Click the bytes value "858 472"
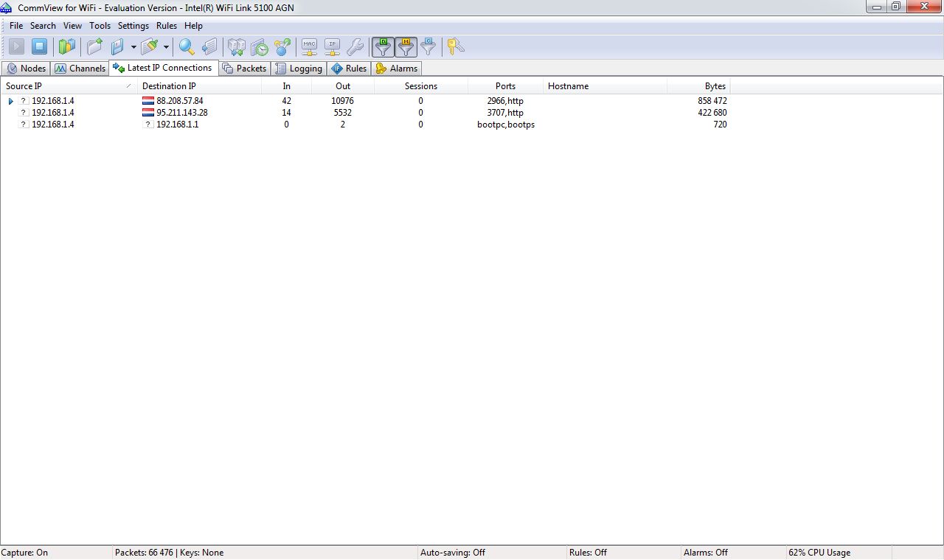The height and width of the screenshot is (560, 944). [x=712, y=101]
